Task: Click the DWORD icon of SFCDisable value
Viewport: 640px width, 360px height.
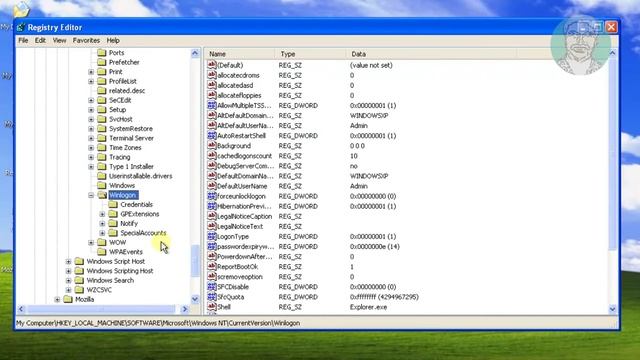Action: point(211,287)
